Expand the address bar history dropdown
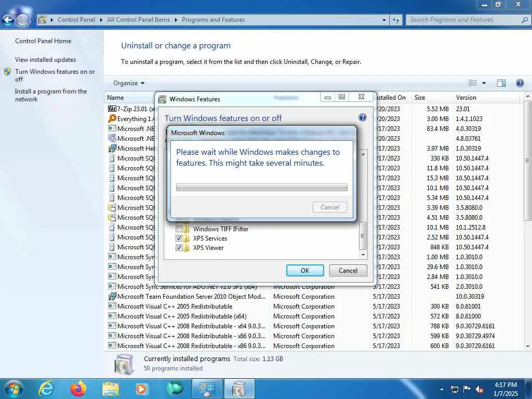Screen dimensions: 532x399 tap(384, 20)
